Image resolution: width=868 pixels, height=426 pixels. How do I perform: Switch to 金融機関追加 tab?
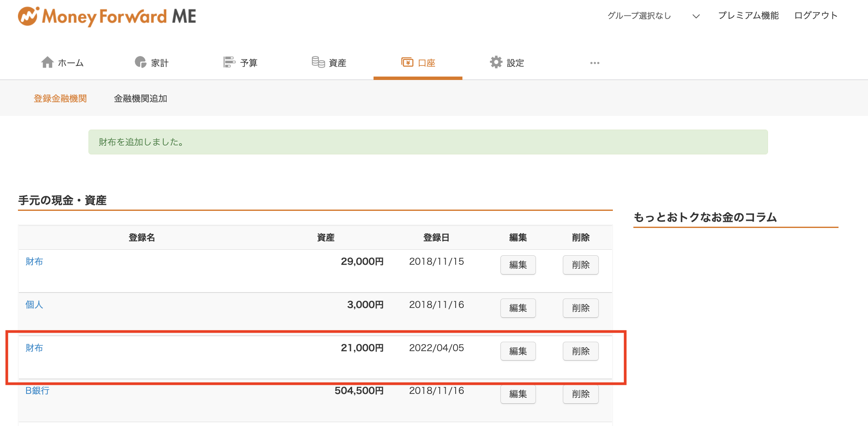tap(141, 98)
